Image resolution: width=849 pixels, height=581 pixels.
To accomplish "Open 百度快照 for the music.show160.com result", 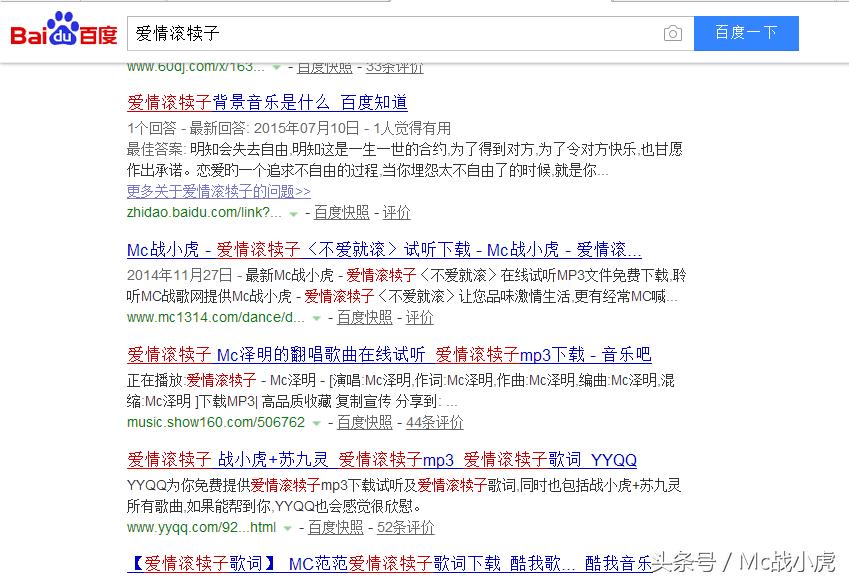I will [364, 422].
